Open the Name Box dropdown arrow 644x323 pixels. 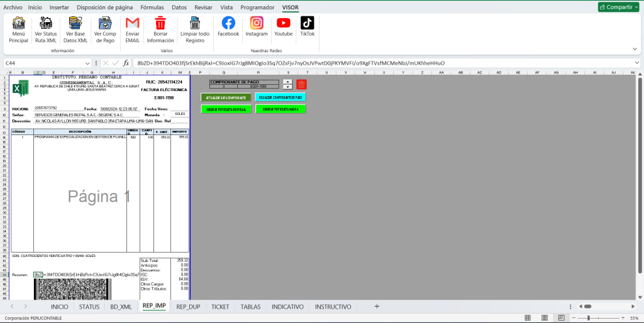87,63
